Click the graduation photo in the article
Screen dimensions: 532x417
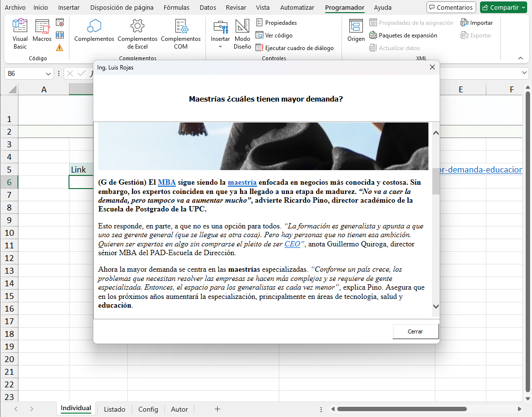click(x=263, y=146)
